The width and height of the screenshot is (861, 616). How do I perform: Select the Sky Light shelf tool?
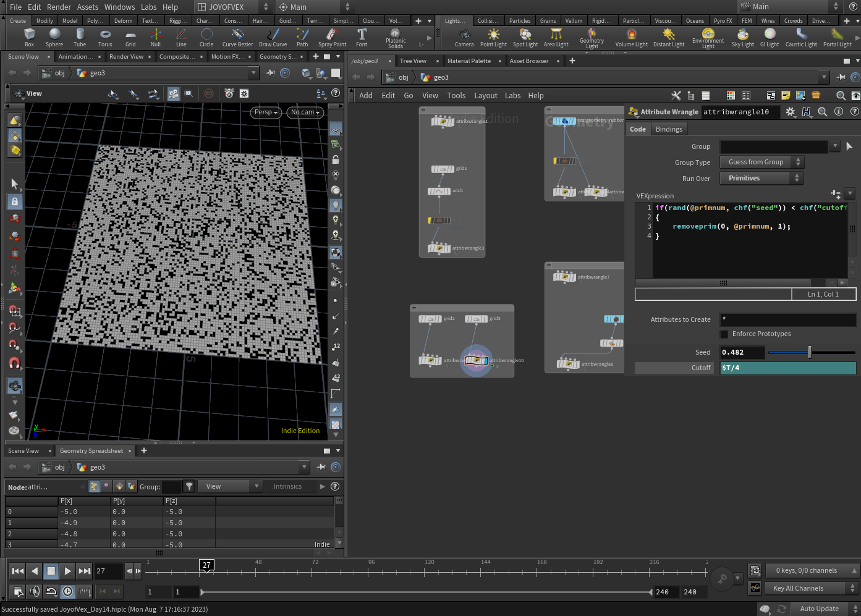click(x=742, y=37)
